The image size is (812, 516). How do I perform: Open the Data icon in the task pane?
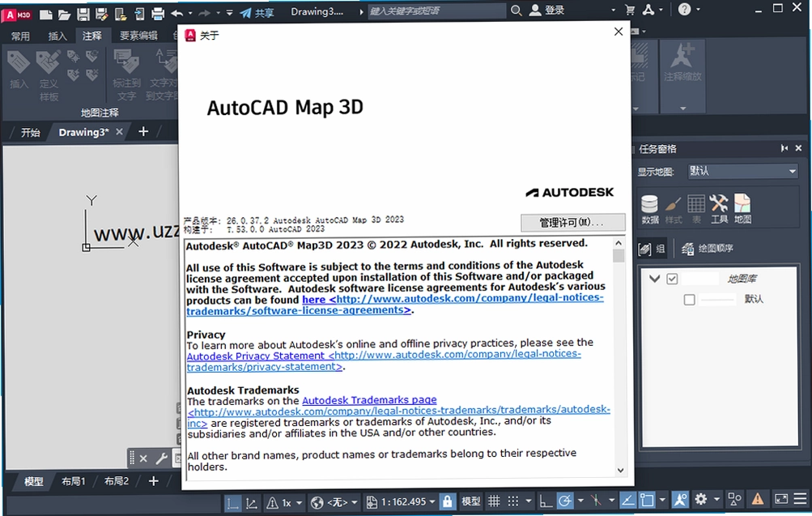tap(650, 209)
